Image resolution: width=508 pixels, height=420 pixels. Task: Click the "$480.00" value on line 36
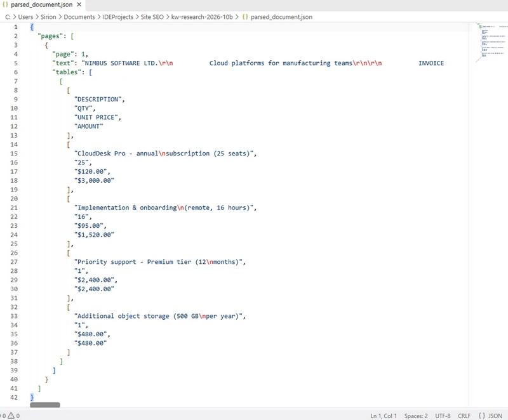(x=90, y=343)
